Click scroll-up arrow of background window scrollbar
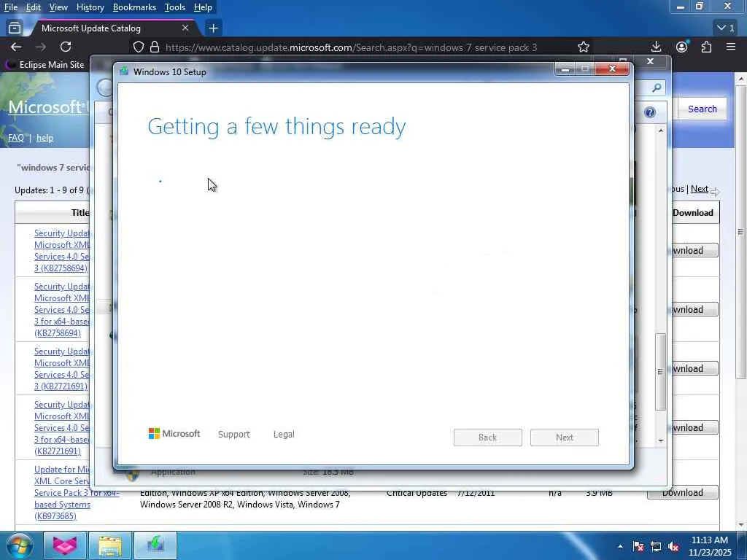Viewport: 747px width, 560px height. [661, 131]
